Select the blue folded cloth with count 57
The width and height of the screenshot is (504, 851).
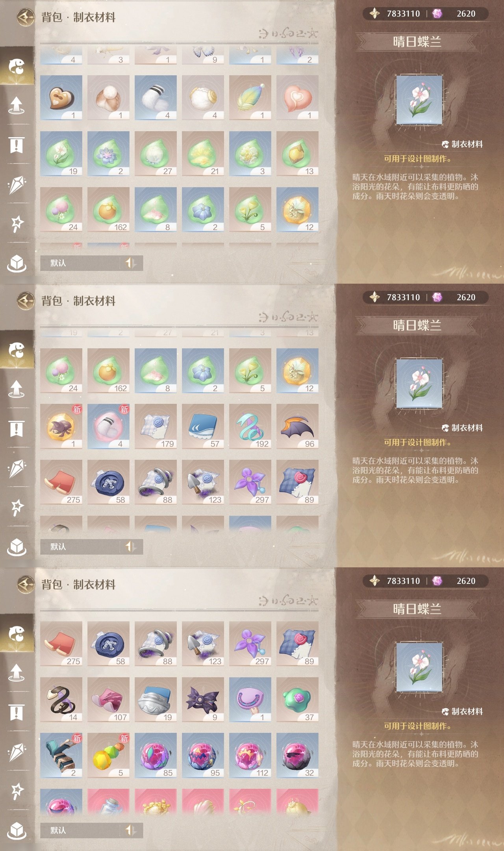(203, 426)
